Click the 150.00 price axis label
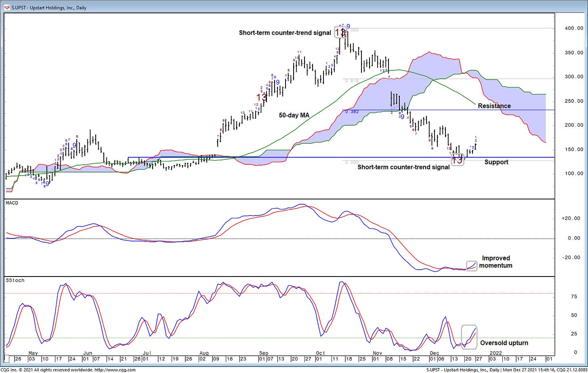 click(574, 149)
